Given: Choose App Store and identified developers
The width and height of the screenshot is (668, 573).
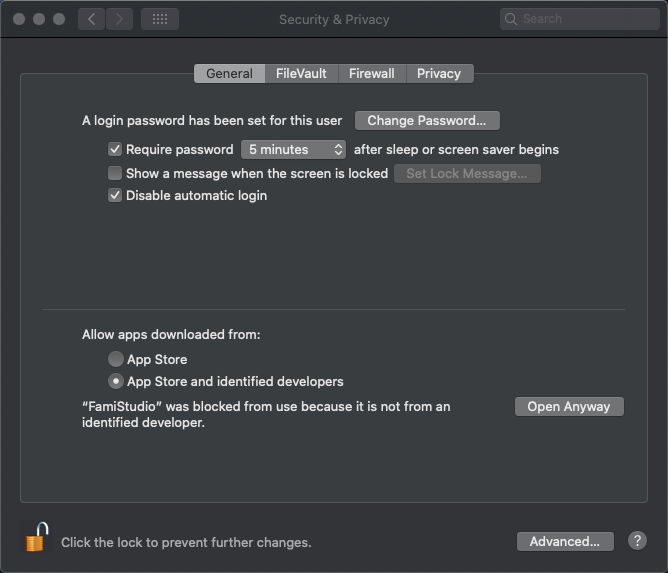Looking at the screenshot, I should coord(115,381).
